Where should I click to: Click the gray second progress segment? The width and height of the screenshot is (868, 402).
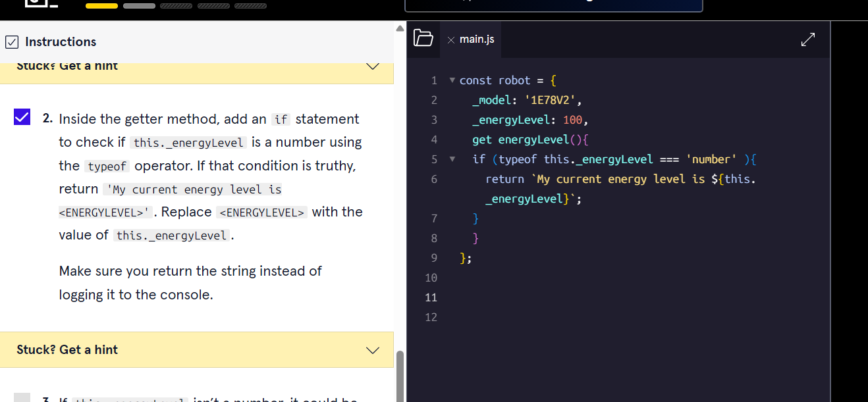(139, 6)
